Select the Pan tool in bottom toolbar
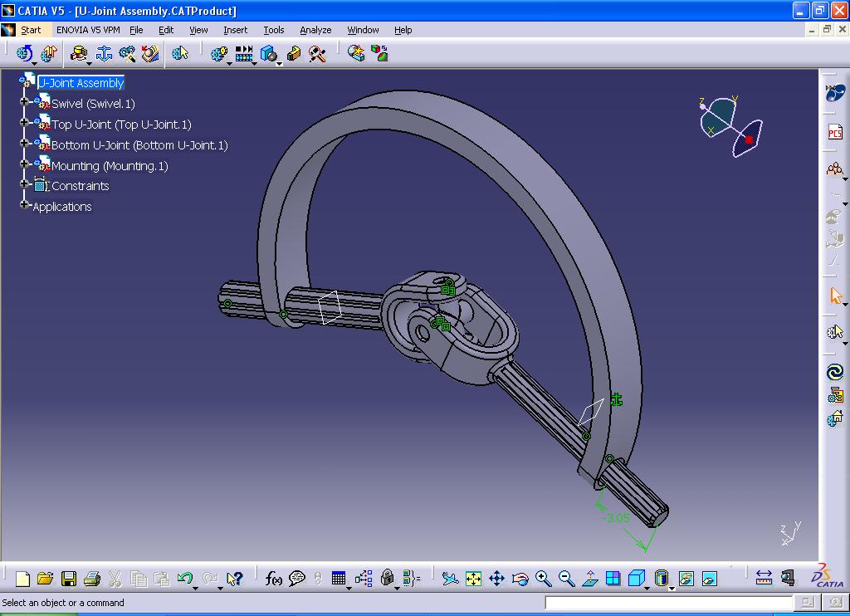The width and height of the screenshot is (850, 616). pos(497,579)
